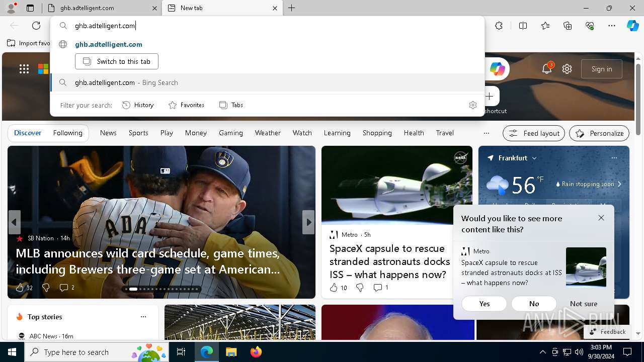Open the Weather category
The width and height of the screenshot is (644, 362).
pyautogui.click(x=268, y=133)
